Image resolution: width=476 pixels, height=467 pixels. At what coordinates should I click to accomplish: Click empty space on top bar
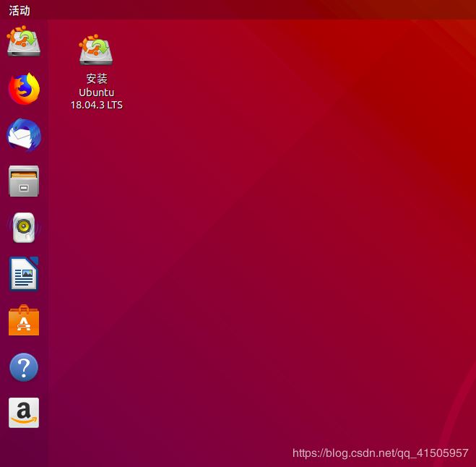[253, 10]
